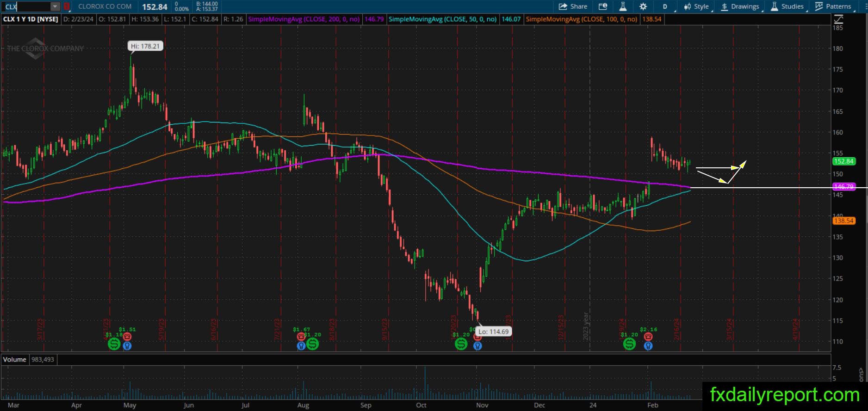This screenshot has height=411, width=868.
Task: Open the symbol selector dropdown arrow
Action: (55, 6)
